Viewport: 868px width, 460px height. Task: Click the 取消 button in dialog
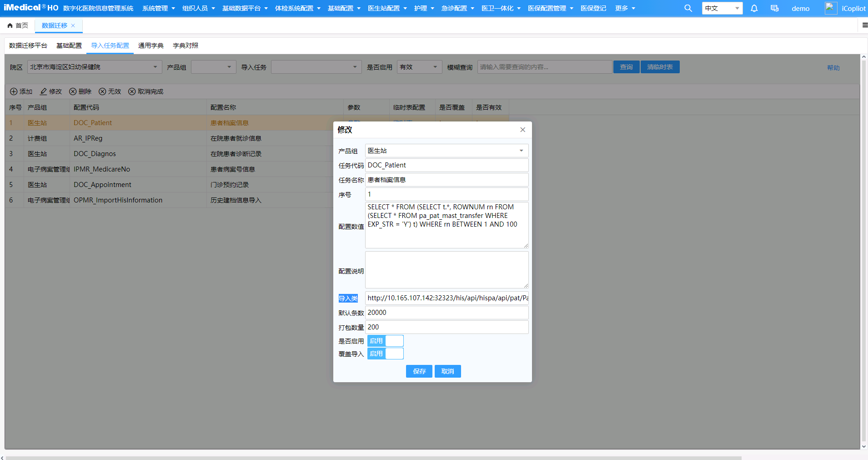[448, 371]
